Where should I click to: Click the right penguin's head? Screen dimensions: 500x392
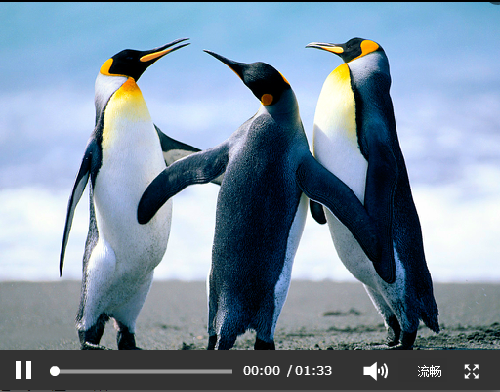point(357,49)
